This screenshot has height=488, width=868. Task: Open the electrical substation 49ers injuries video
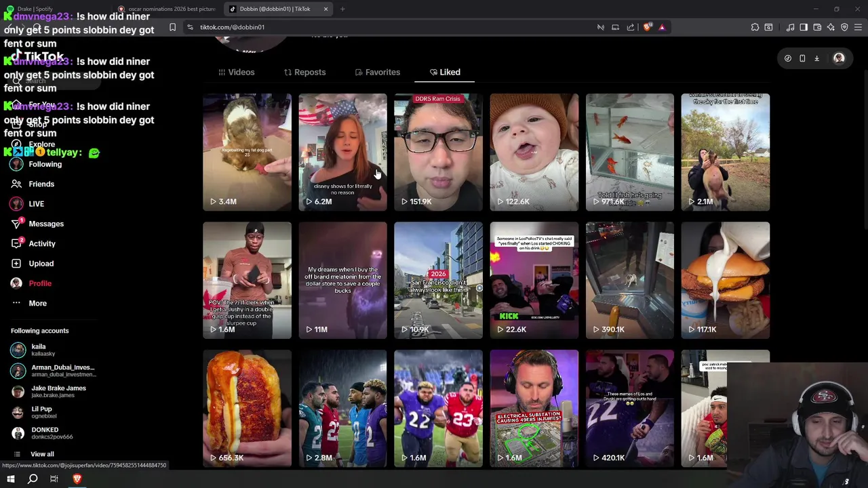[534, 409]
